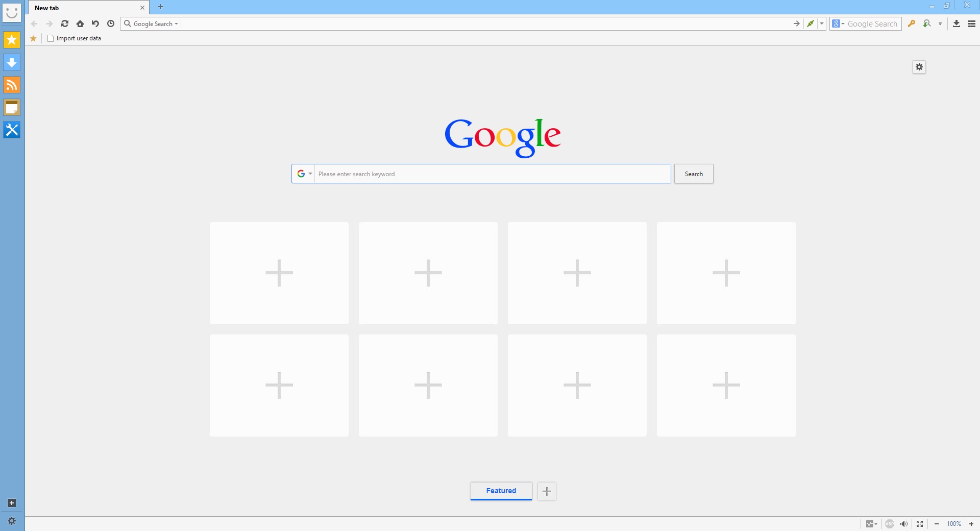Viewport: 980px width, 531px height.
Task: Toggle full screen mode from status bar
Action: point(920,524)
